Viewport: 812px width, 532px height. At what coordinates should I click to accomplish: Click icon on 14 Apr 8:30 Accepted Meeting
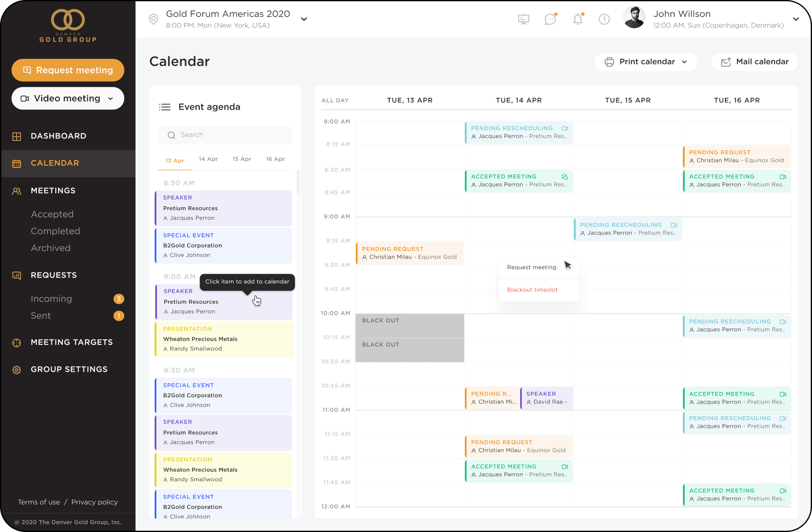click(565, 177)
